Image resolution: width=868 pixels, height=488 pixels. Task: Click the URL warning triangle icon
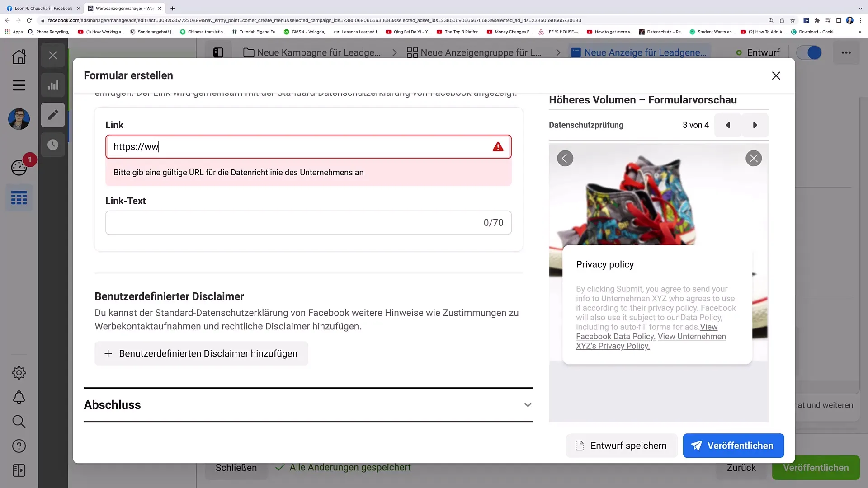pos(498,147)
